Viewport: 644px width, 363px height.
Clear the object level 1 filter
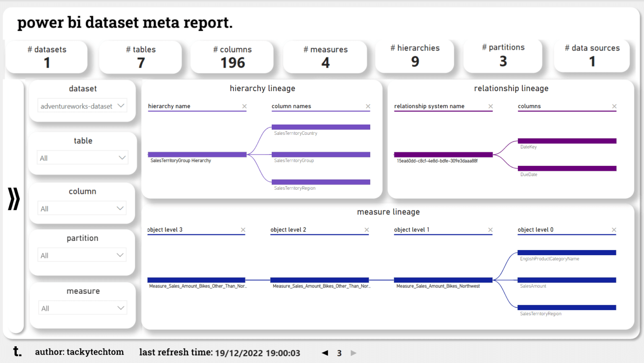[490, 230]
